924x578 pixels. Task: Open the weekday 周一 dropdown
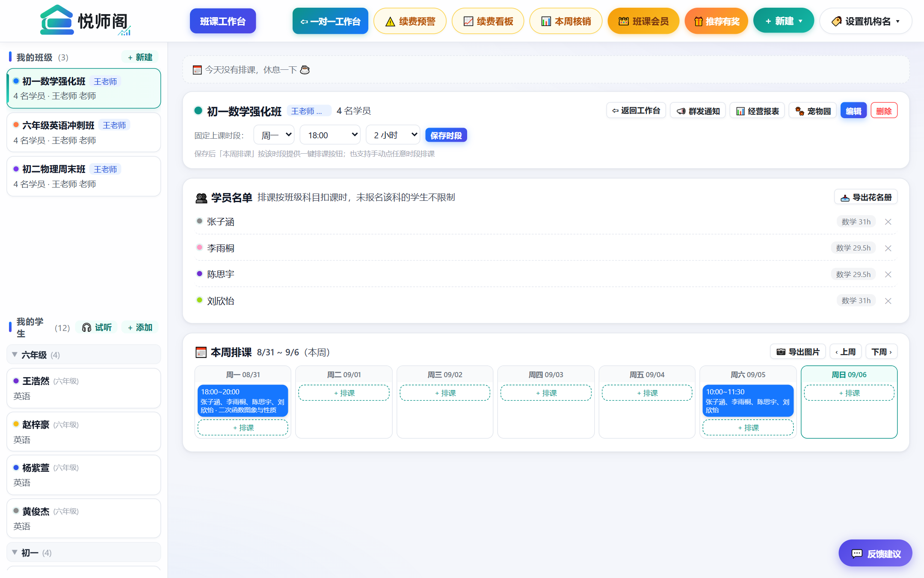point(274,135)
